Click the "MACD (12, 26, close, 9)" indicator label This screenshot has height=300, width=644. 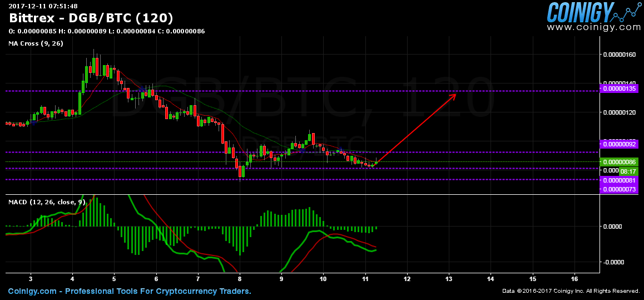click(47, 202)
